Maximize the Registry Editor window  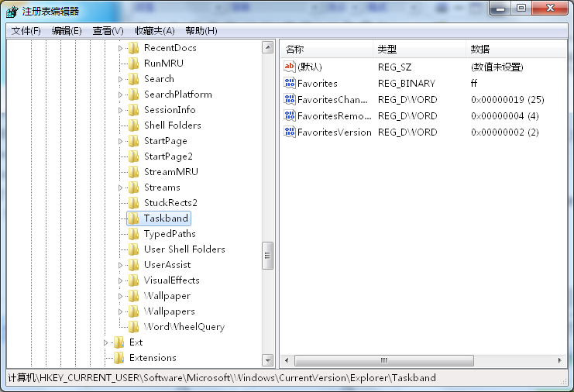point(521,8)
